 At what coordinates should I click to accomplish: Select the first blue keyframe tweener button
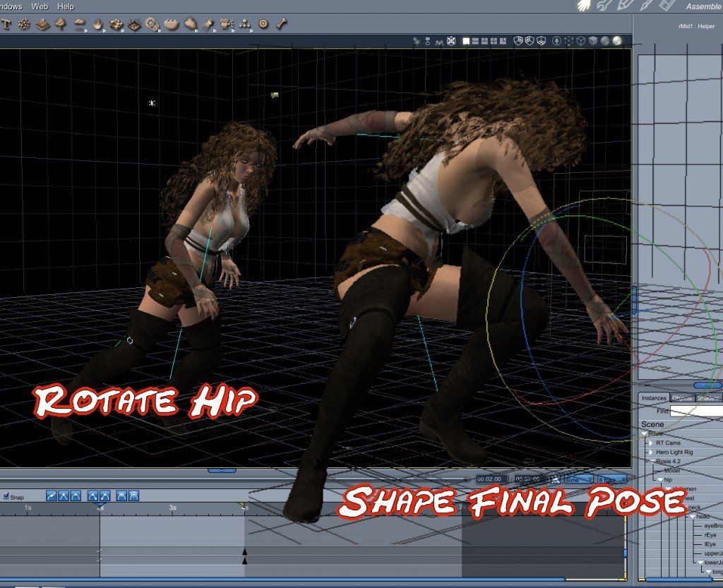coord(51,496)
